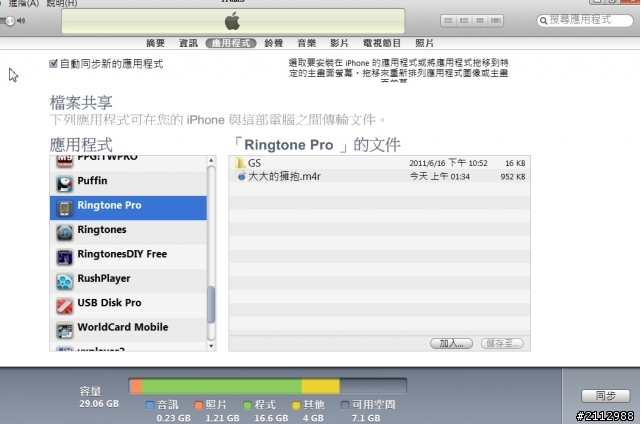641x424 pixels.
Task: Select the 大大的擁抱.m4r file name
Action: point(284,177)
